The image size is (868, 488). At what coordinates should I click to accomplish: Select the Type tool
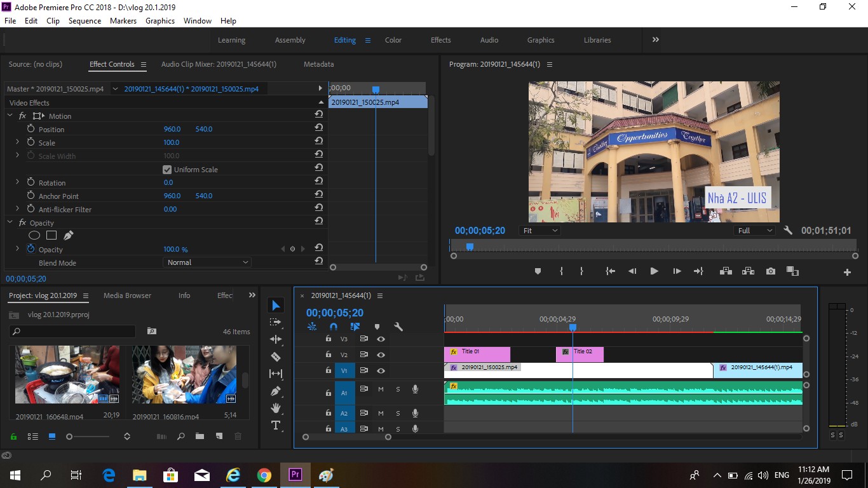pos(276,425)
